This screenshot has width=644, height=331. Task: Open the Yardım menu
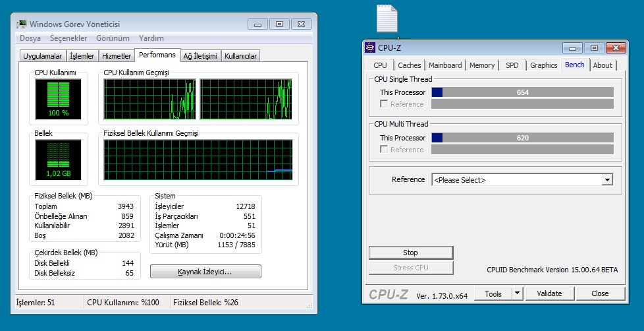pos(151,38)
